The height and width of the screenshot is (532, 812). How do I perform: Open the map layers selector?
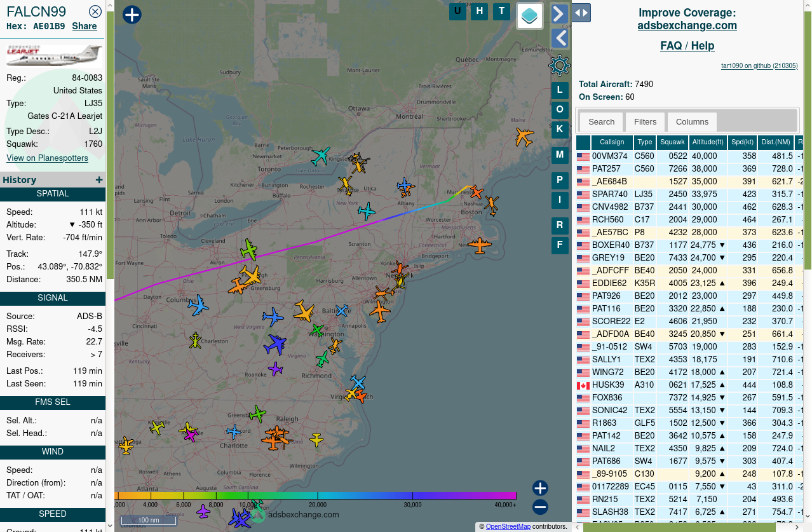click(x=530, y=15)
